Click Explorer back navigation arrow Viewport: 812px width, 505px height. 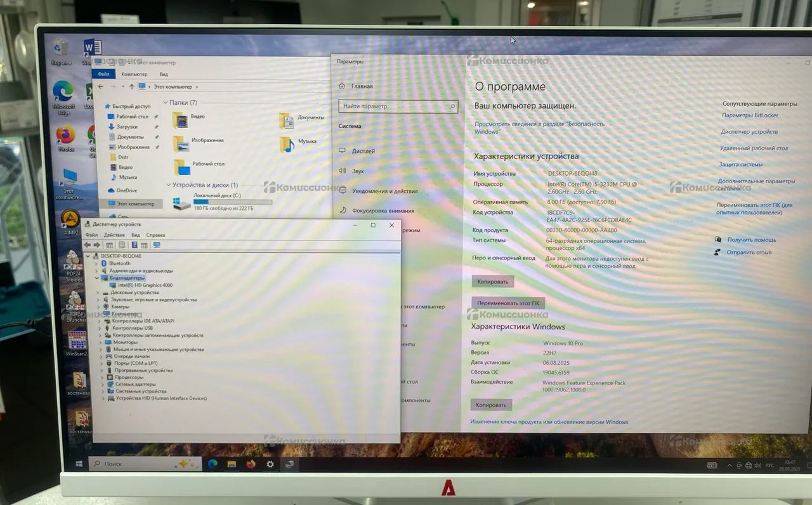click(x=101, y=86)
